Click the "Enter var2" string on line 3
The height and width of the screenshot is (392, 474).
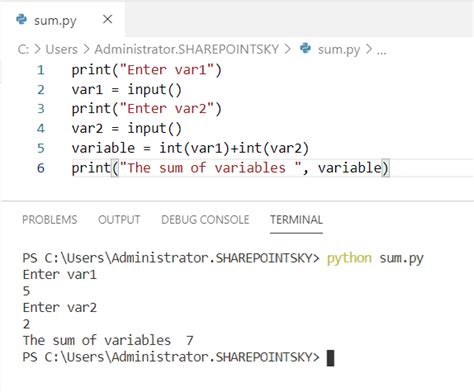pos(166,109)
